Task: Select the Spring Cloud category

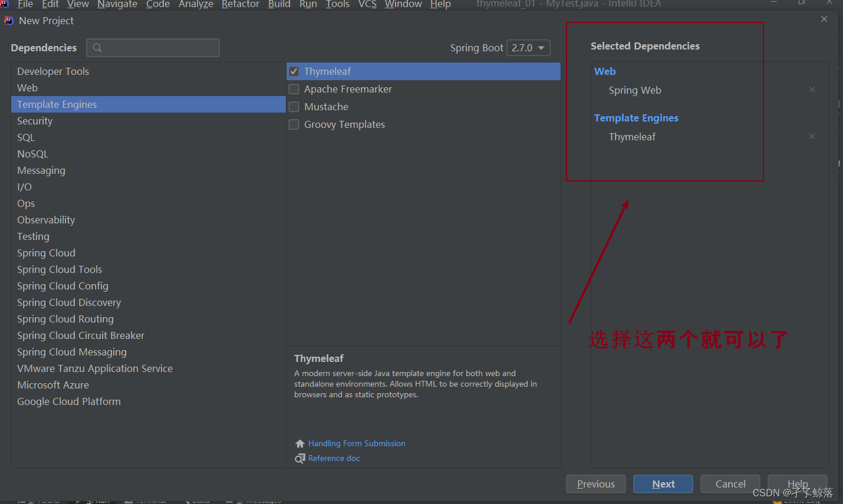Action: (148, 253)
